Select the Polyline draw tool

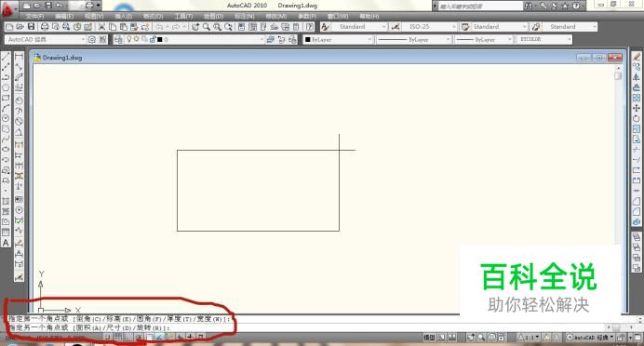point(6,77)
